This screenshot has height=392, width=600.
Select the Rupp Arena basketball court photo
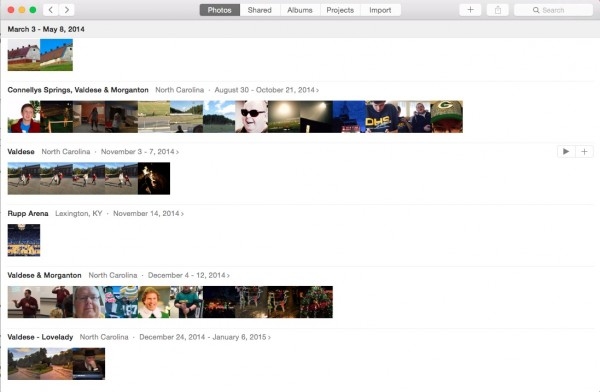pos(24,240)
